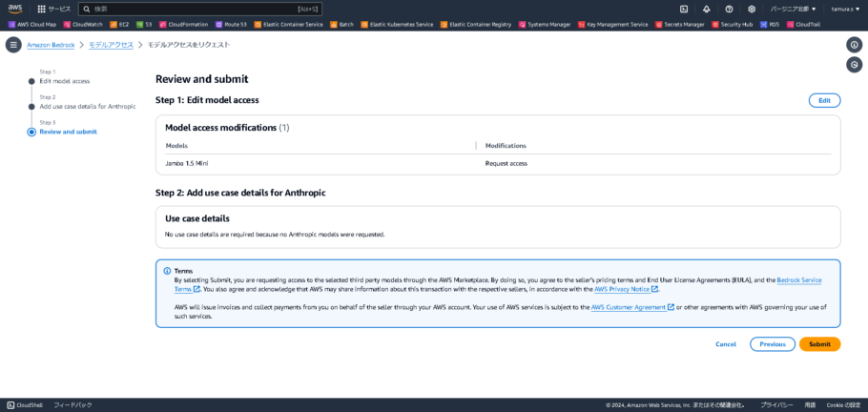The image size is (868, 412).
Task: Click the Models column header
Action: (x=176, y=146)
